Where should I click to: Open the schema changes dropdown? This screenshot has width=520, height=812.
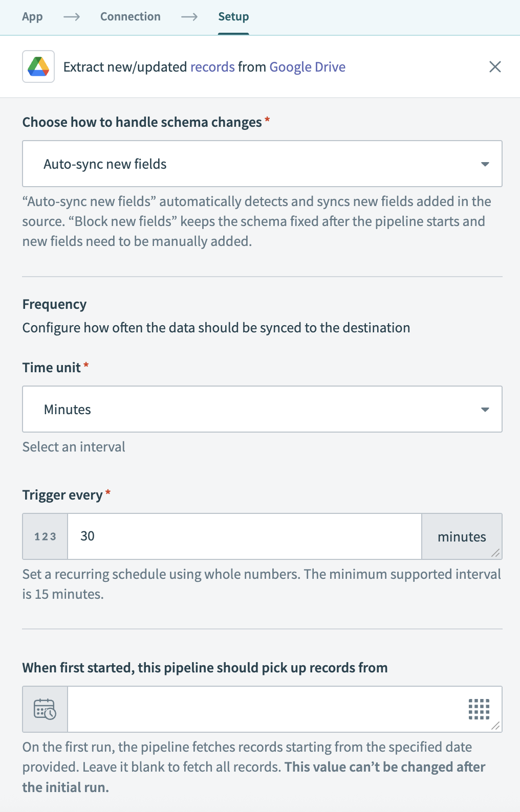[262, 164]
